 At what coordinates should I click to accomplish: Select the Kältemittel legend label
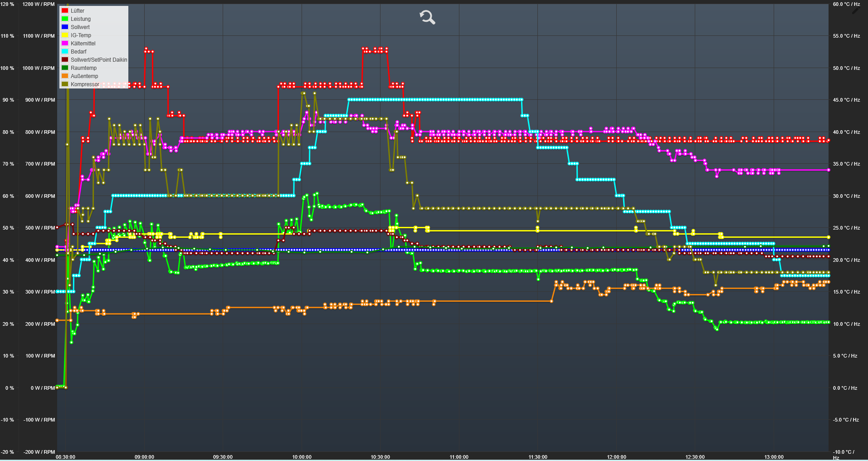(83, 44)
